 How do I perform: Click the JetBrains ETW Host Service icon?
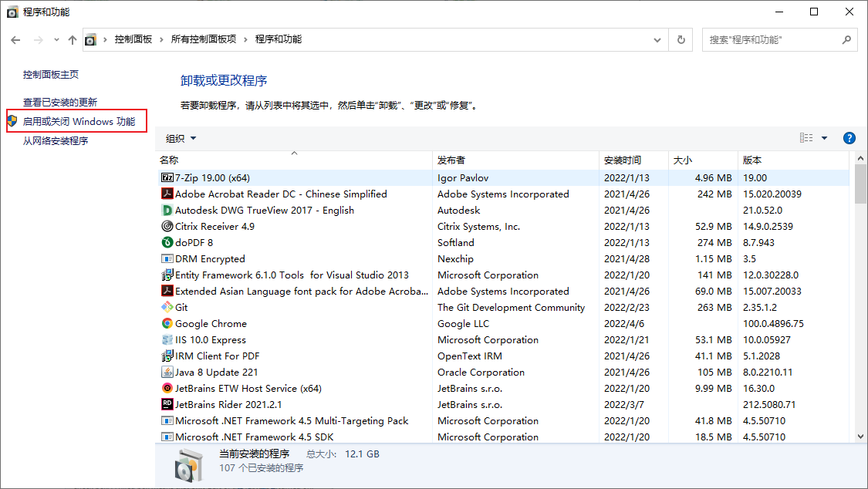[167, 388]
